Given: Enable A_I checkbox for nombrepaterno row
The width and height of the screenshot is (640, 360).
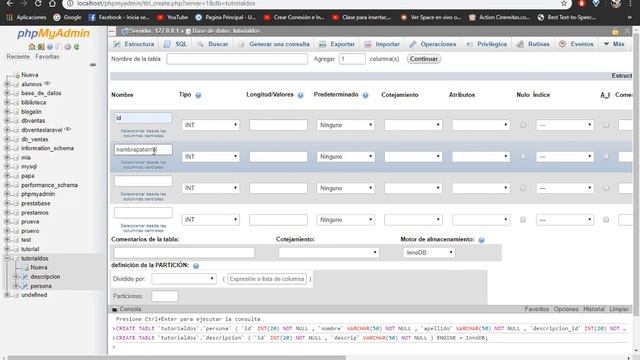Looking at the screenshot, I should point(606,156).
